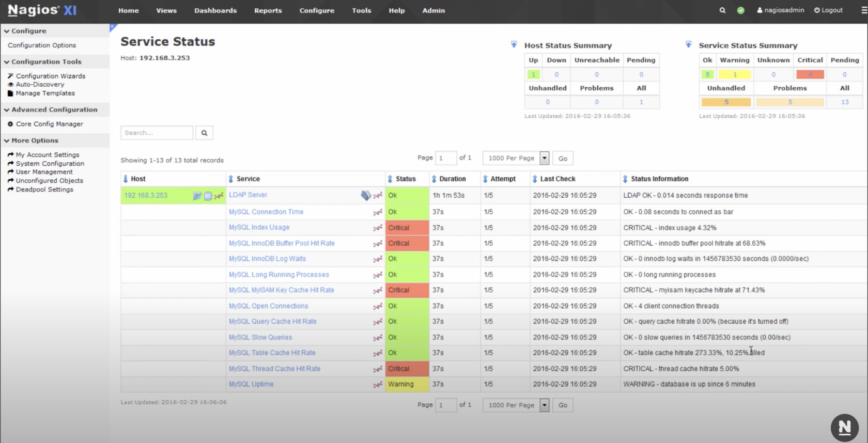This screenshot has width=868, height=443.
Task: Open graph icon for MySQL InnoDB Buffer Pool Hit Rate
Action: (x=378, y=243)
